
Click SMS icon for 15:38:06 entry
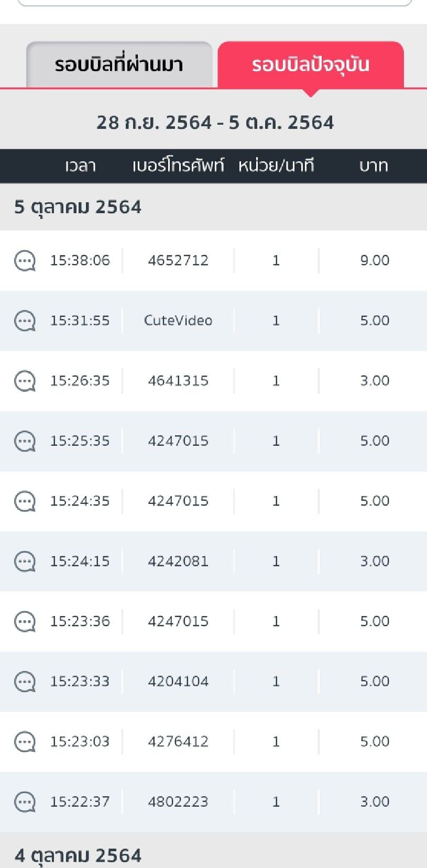tap(25, 261)
